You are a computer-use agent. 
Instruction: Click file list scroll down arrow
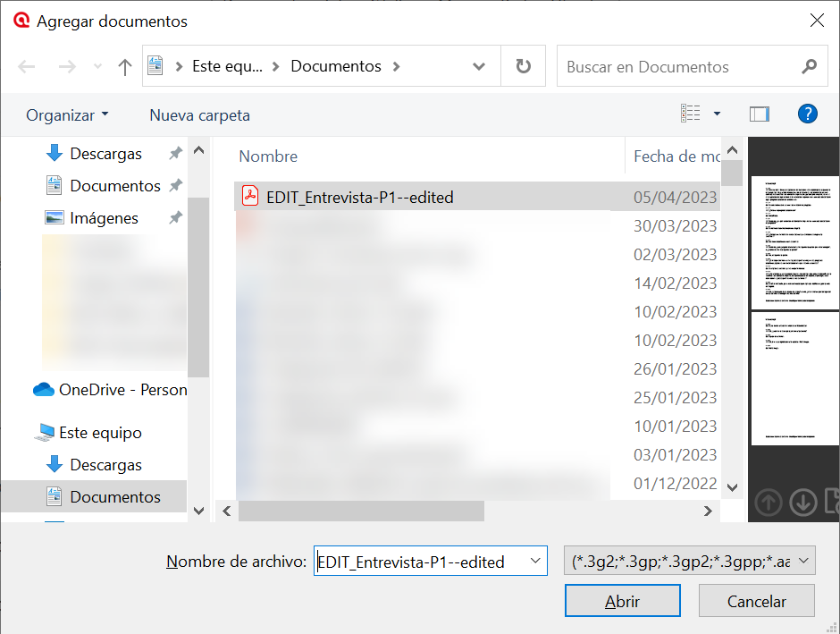[733, 487]
